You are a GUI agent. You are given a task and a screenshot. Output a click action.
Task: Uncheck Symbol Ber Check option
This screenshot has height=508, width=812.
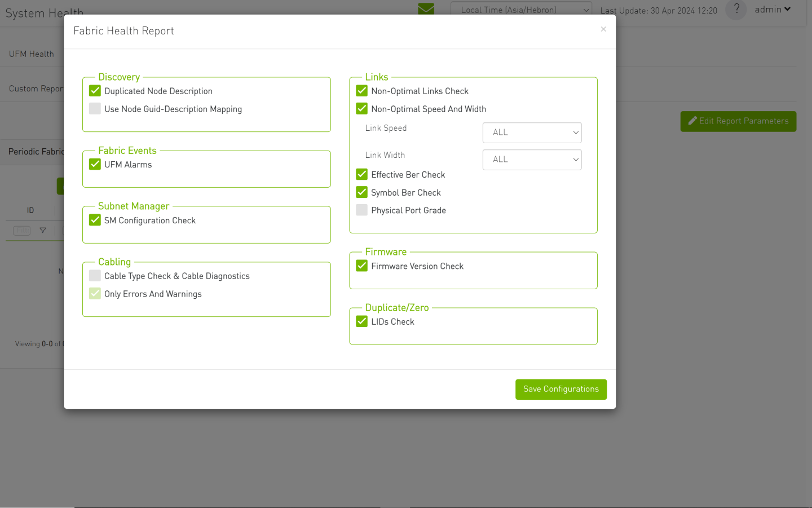tap(362, 192)
